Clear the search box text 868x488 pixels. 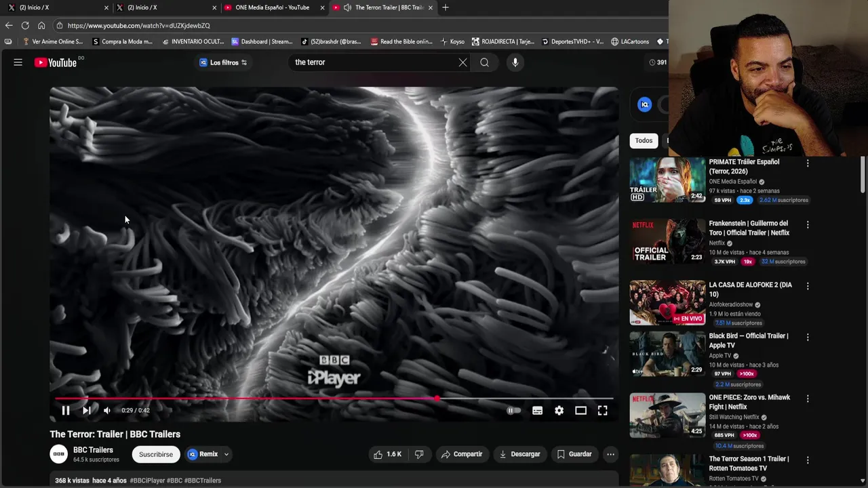point(462,62)
